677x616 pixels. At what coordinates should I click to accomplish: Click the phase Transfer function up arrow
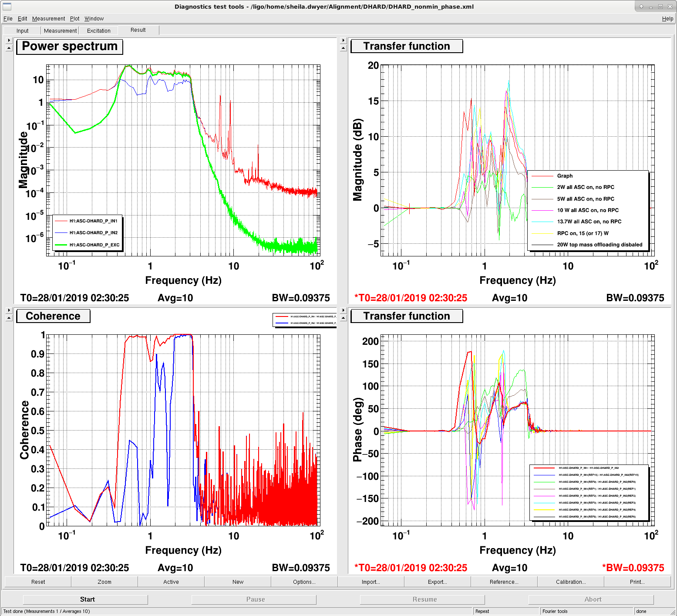343,318
